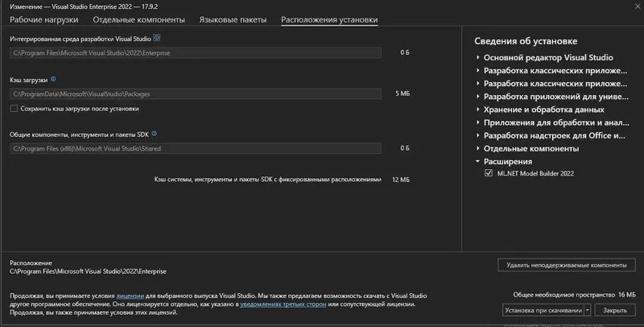The width and height of the screenshot is (644, 327).
Task: Click the gear icon next to Visual Studio IDE label
Action: click(156, 38)
